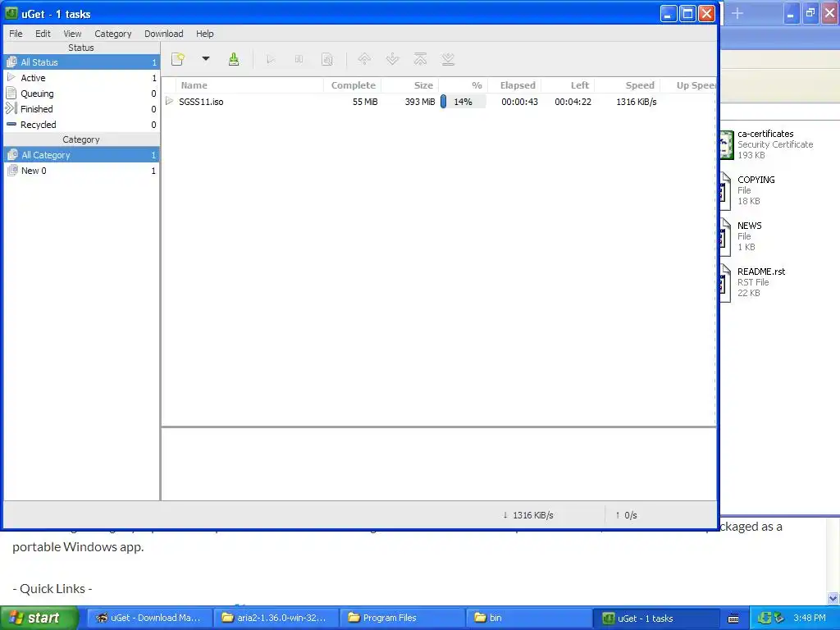Screen dimensions: 840x630
Task: Click the pause download toolbar icon
Action: pyautogui.click(x=299, y=59)
